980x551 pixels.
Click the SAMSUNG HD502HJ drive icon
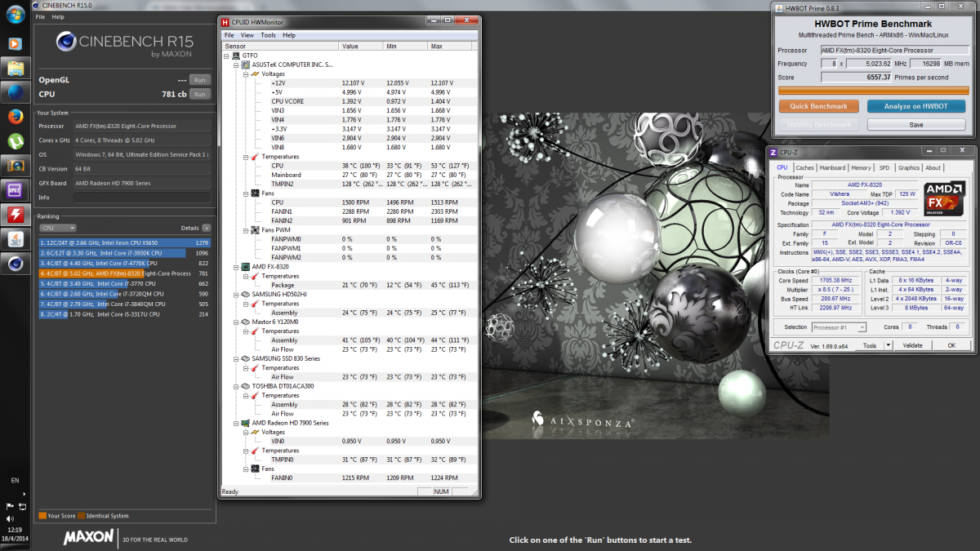tap(246, 294)
